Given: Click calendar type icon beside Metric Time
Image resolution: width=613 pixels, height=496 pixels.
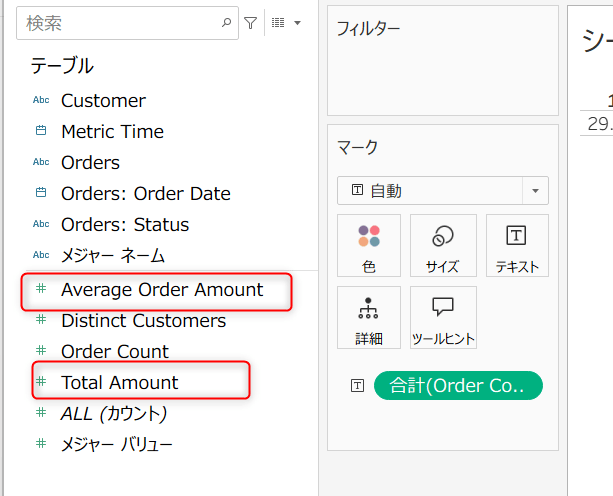Looking at the screenshot, I should pyautogui.click(x=41, y=131).
